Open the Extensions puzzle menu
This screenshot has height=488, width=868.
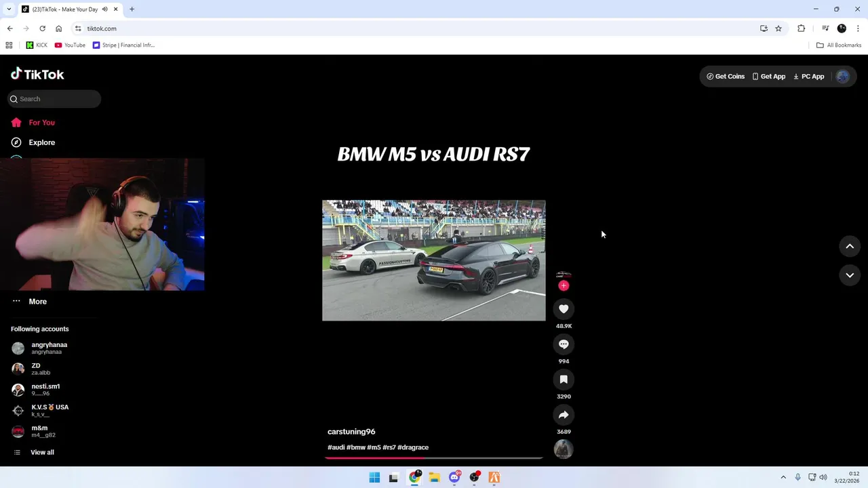801,28
